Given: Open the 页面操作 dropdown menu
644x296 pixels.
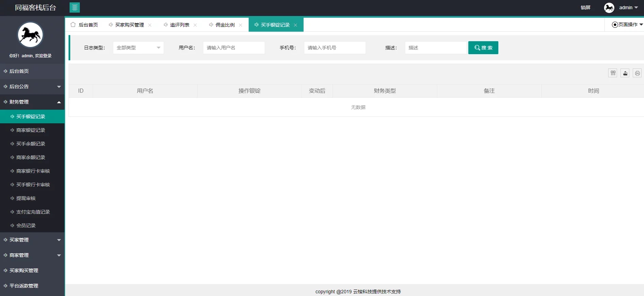Looking at the screenshot, I should [627, 25].
